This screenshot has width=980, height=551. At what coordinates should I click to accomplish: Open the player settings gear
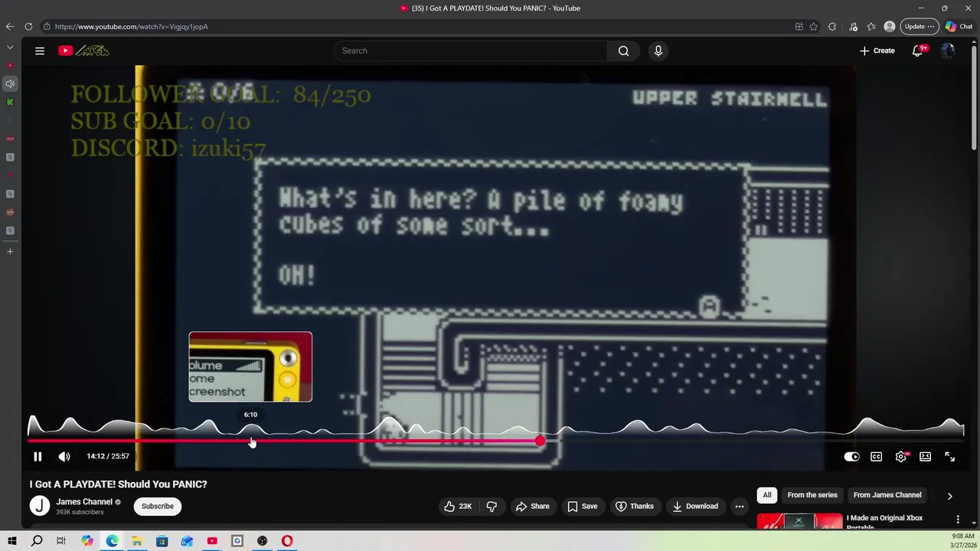[900, 457]
